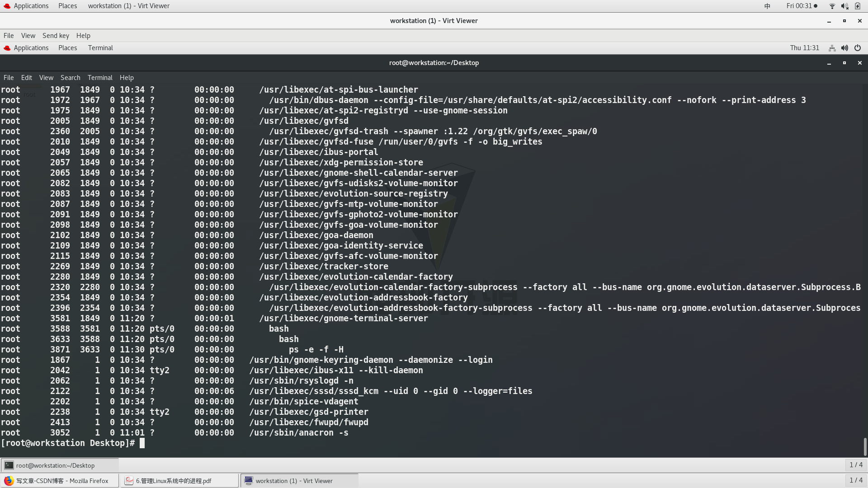The width and height of the screenshot is (868, 488).
Task: Switch to root@workstation terminal taskbar button
Action: (55, 465)
